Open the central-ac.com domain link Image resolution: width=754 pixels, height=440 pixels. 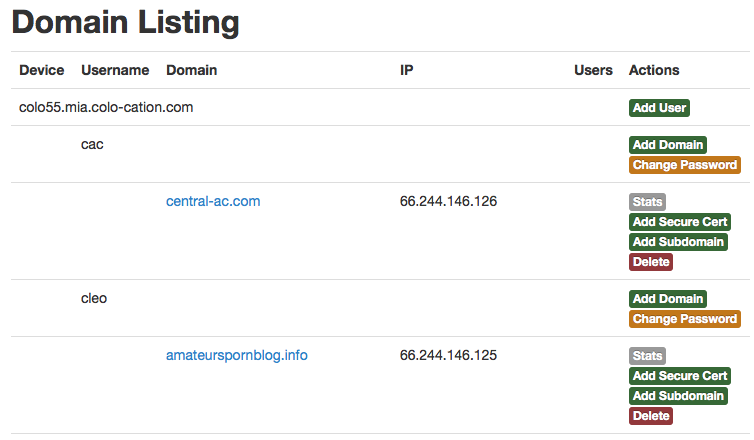tap(213, 201)
